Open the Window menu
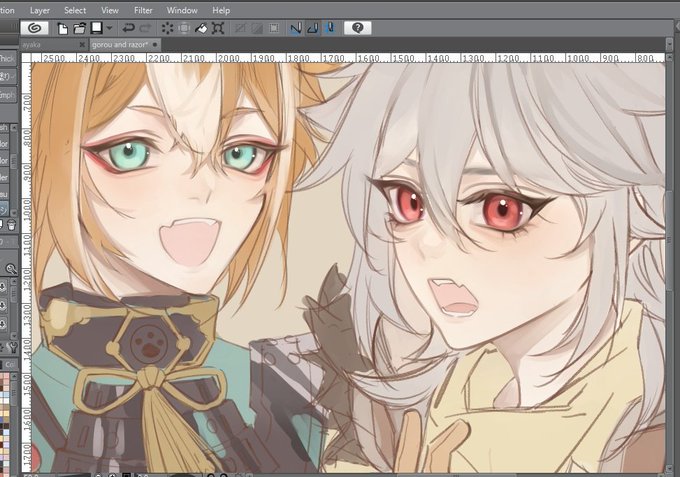This screenshot has width=680, height=477. (182, 10)
